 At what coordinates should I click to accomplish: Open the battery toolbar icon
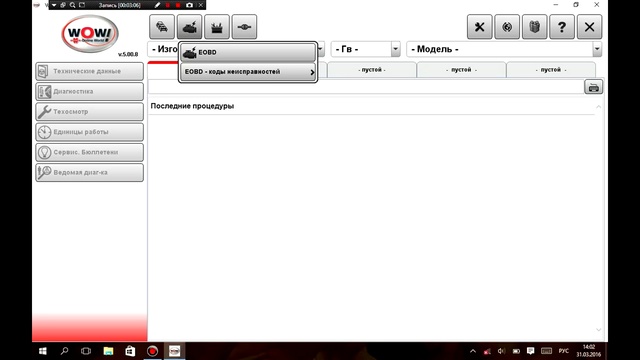point(217,27)
